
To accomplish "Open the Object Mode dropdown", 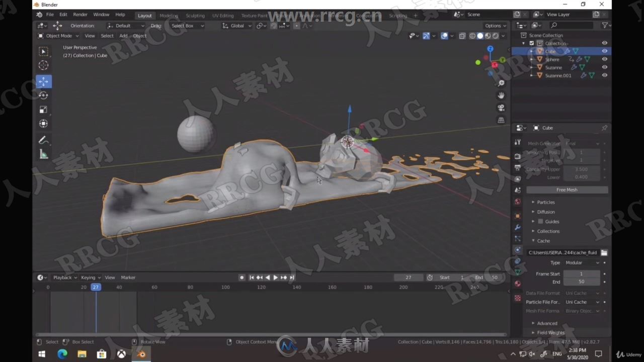I will [58, 36].
